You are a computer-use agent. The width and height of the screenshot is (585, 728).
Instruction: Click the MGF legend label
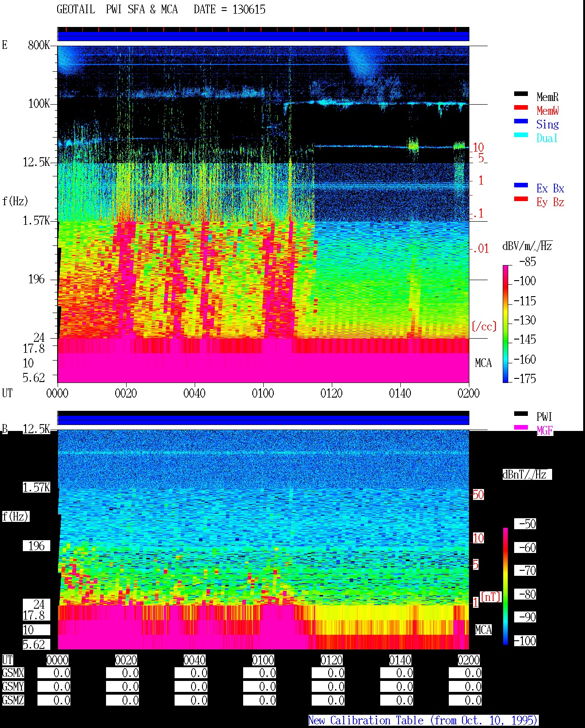[x=545, y=430]
